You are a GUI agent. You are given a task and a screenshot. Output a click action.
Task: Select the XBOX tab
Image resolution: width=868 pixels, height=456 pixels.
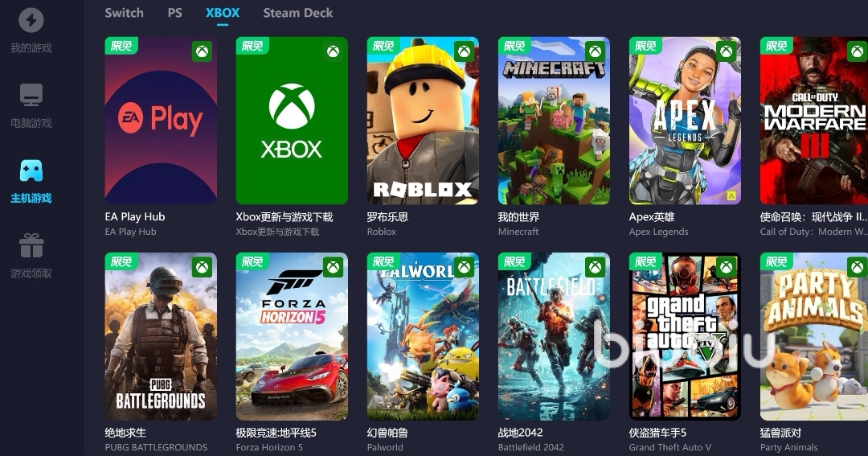click(223, 13)
